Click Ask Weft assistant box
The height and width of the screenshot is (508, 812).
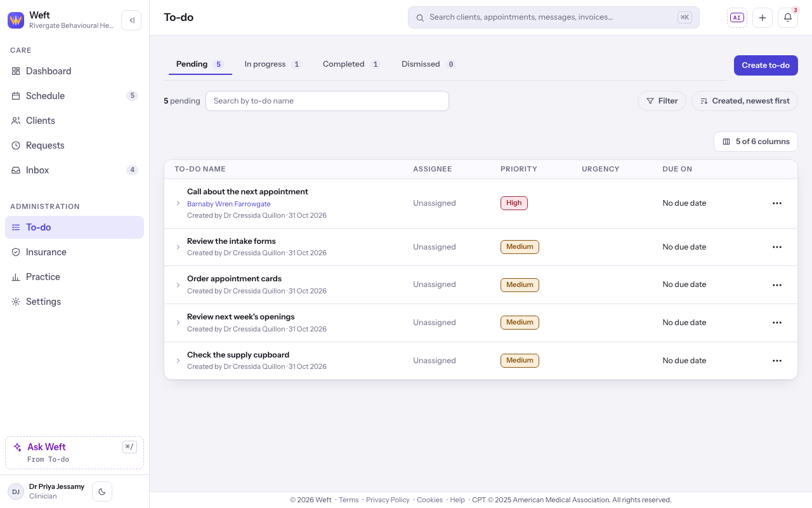tap(74, 453)
